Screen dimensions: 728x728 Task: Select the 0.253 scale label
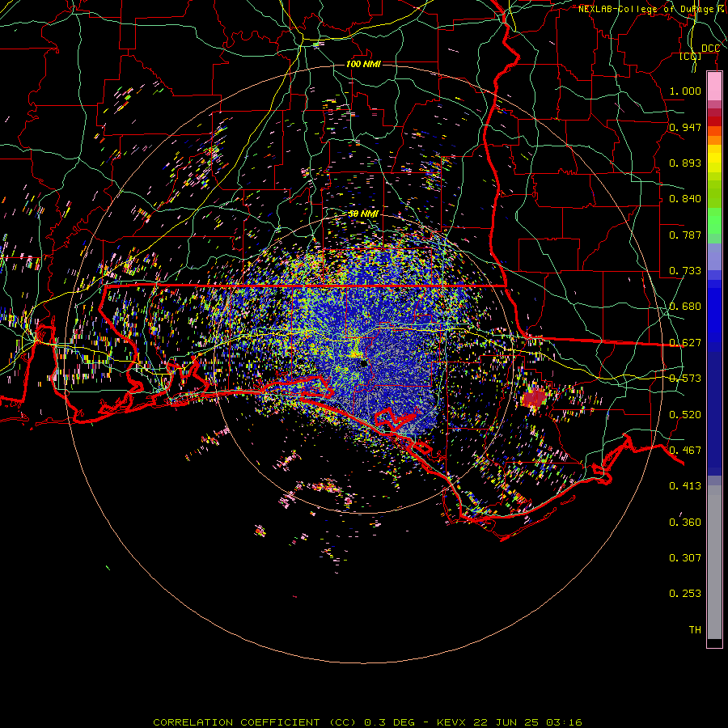(685, 594)
